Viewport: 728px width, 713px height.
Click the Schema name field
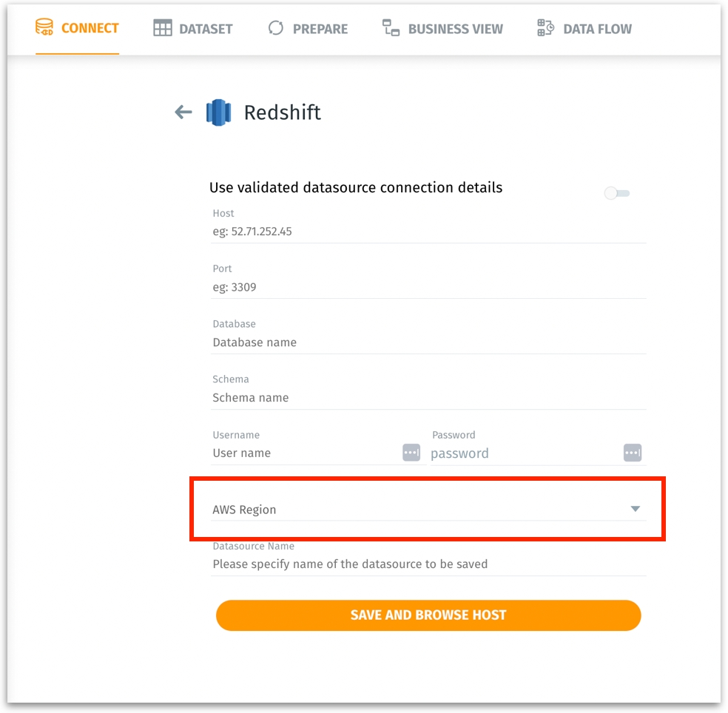point(428,398)
